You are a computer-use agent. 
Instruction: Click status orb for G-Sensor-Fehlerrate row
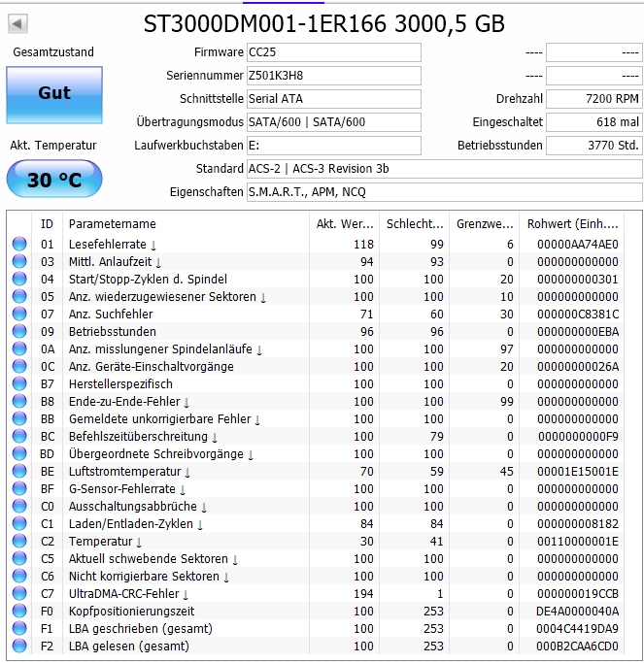19,488
